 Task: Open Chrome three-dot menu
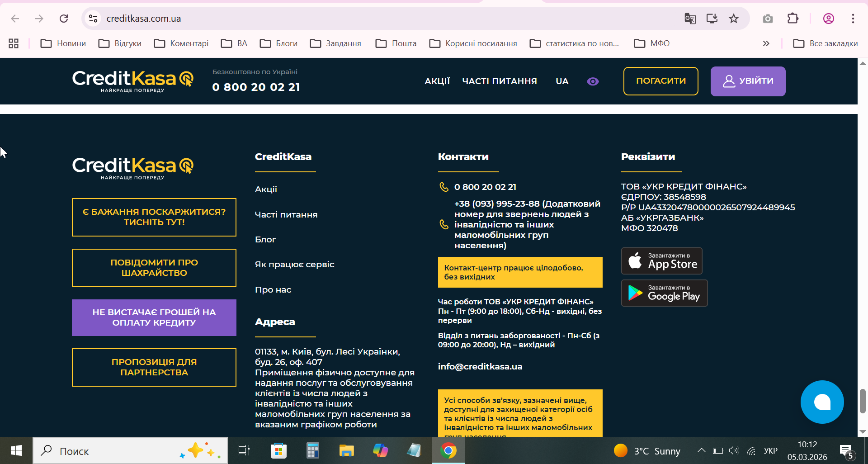click(x=853, y=19)
